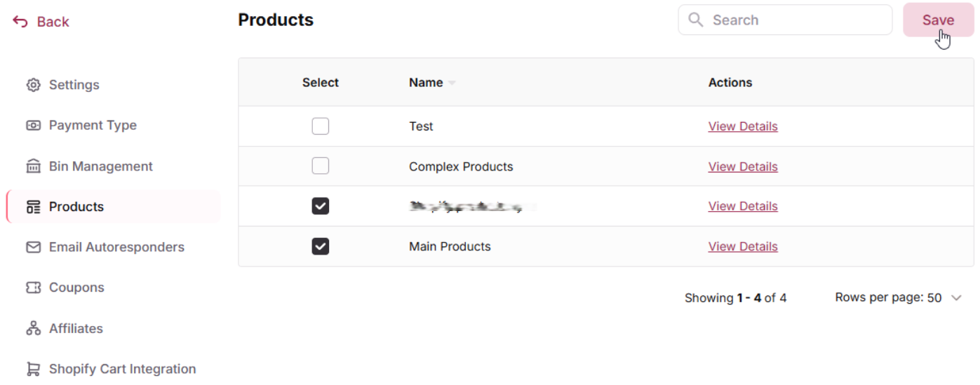The height and width of the screenshot is (385, 980).
Task: Click the Coupons ticket icon
Action: pos(33,288)
